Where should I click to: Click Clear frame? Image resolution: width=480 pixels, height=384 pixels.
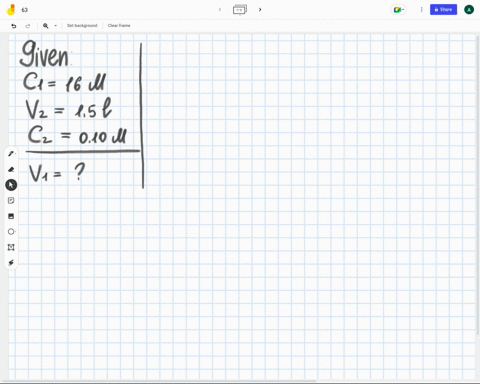pos(119,26)
